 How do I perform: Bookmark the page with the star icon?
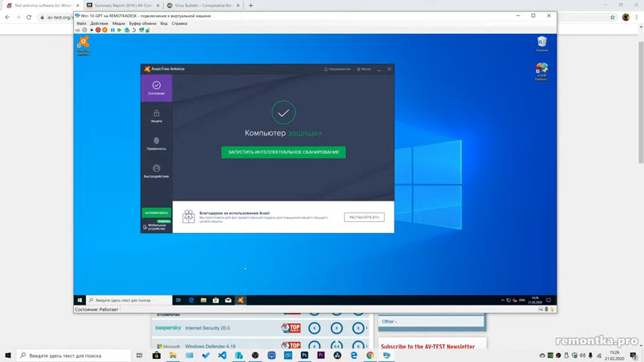pyautogui.click(x=612, y=17)
